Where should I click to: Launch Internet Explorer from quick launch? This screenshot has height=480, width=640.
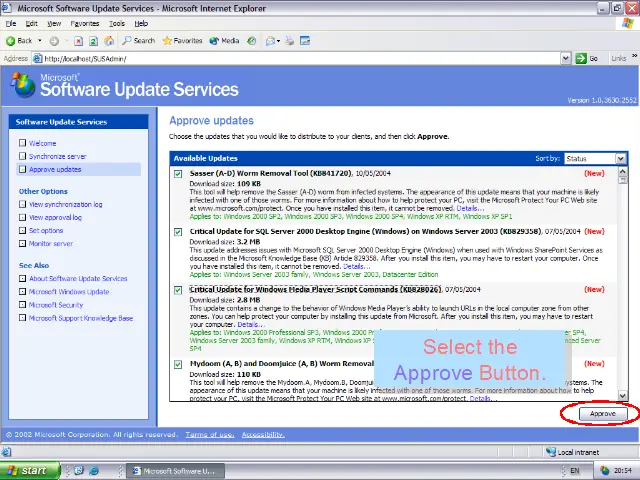coord(94,471)
